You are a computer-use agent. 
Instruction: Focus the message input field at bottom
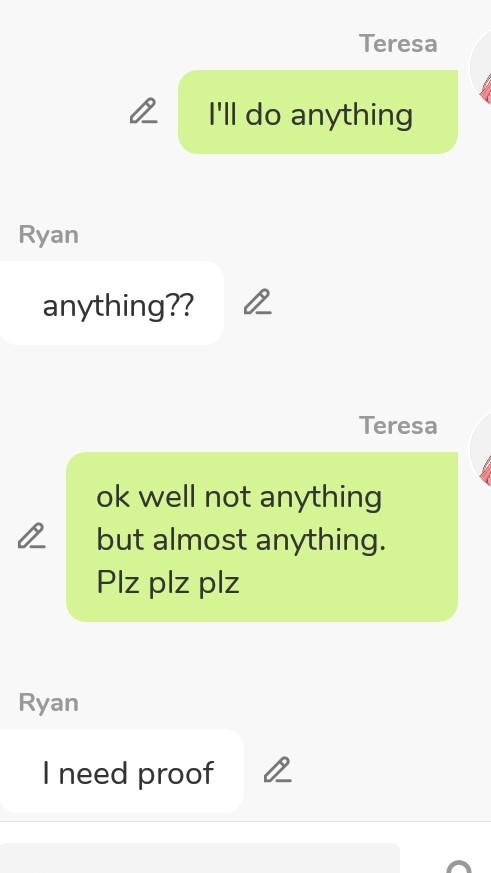pyautogui.click(x=200, y=858)
